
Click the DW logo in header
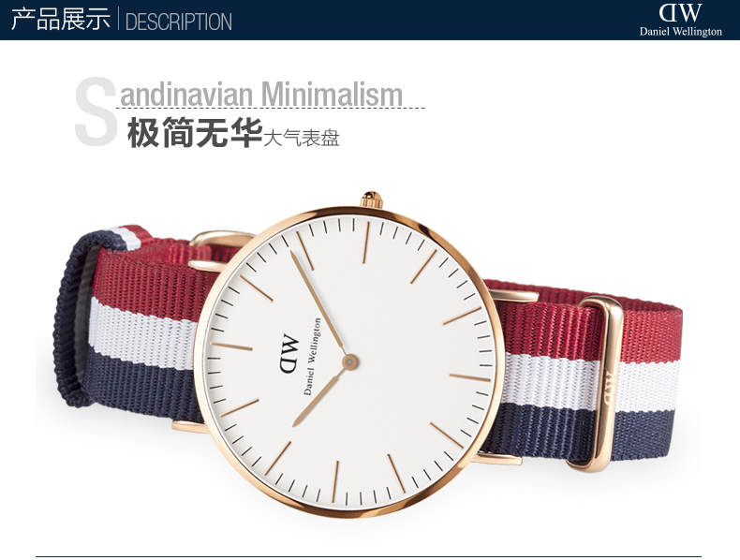680,12
